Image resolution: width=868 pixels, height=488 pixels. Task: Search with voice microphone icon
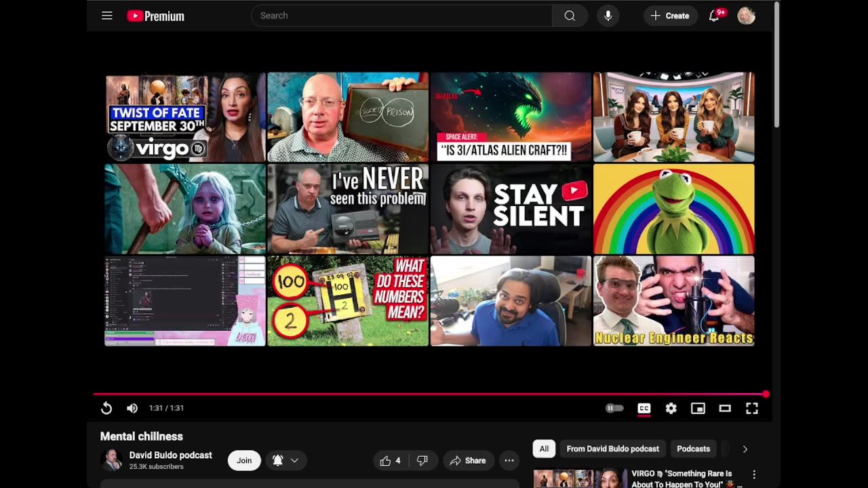[608, 16]
